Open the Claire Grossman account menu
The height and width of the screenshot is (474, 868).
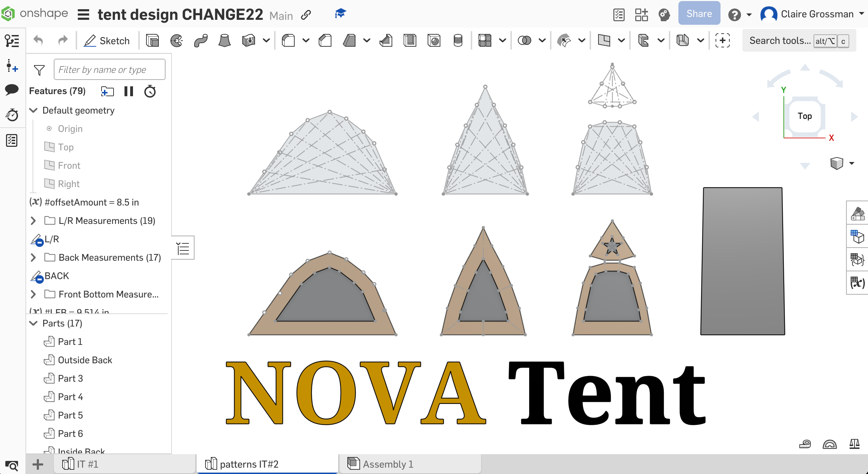812,15
